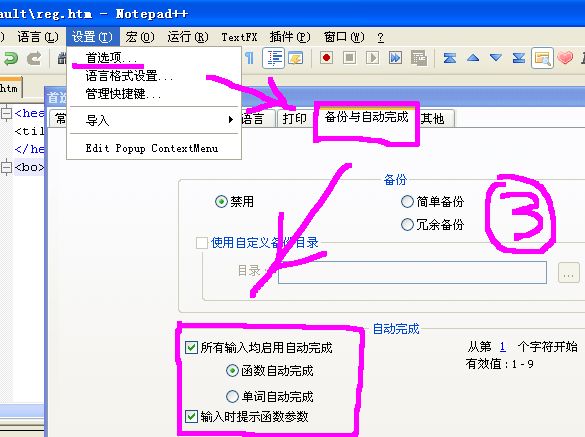The height and width of the screenshot is (437, 585).
Task: Switch to the 打印 tab
Action: 295,118
